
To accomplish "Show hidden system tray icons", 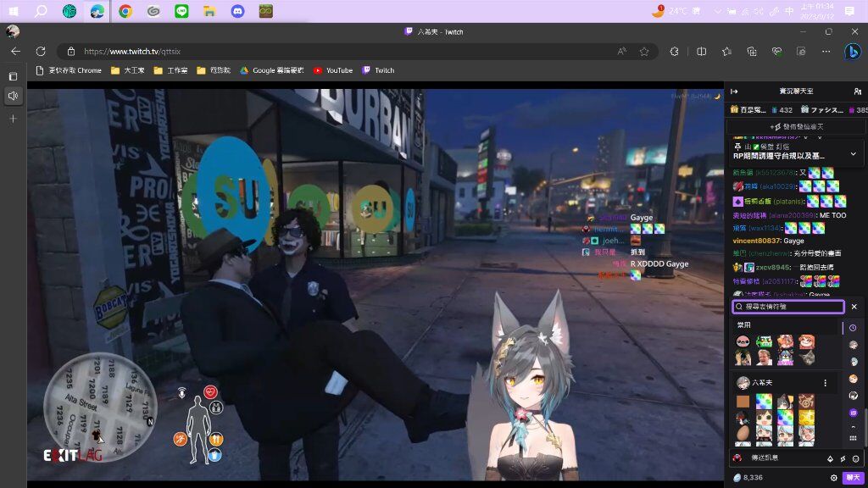I will pos(717,11).
